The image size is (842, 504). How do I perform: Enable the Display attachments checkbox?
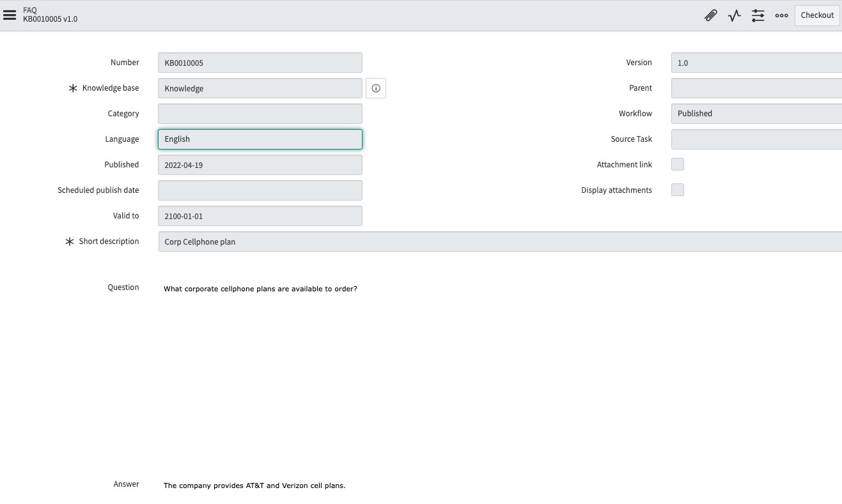678,190
